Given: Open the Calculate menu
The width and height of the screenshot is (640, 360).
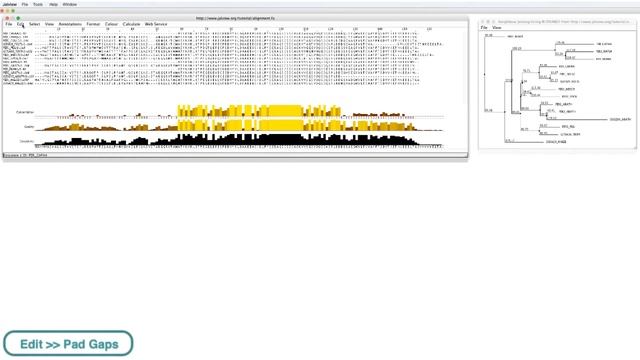Looking at the screenshot, I should 131,24.
